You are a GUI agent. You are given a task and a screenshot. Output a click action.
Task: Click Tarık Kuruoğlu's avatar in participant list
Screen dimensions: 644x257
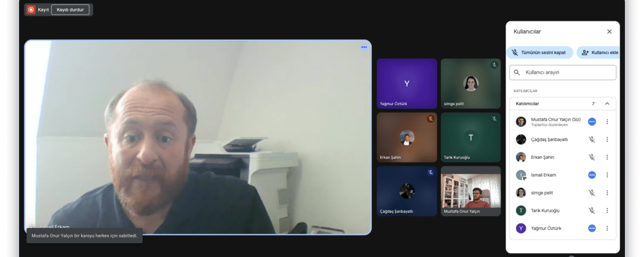(521, 210)
